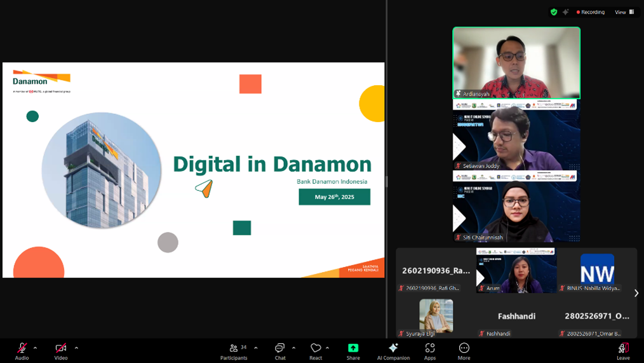This screenshot has width=644, height=363.
Task: Select the Fashhandi participant tile
Action: point(516,316)
